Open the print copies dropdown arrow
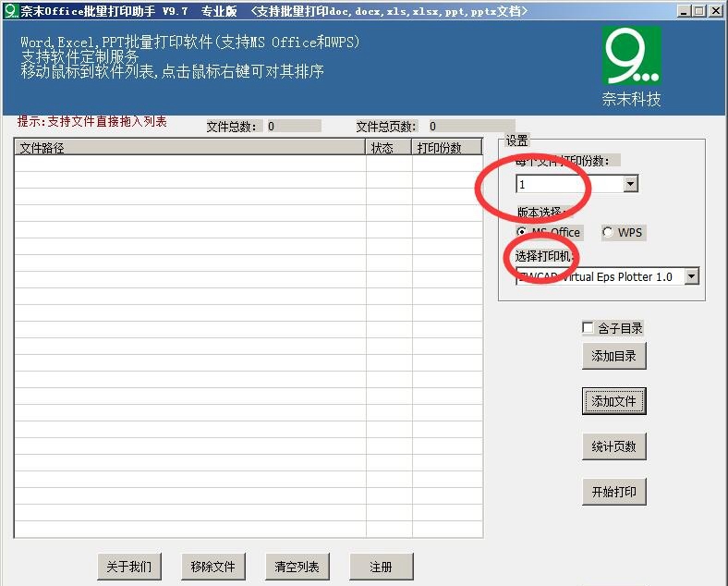The width and height of the screenshot is (728, 586). click(630, 184)
